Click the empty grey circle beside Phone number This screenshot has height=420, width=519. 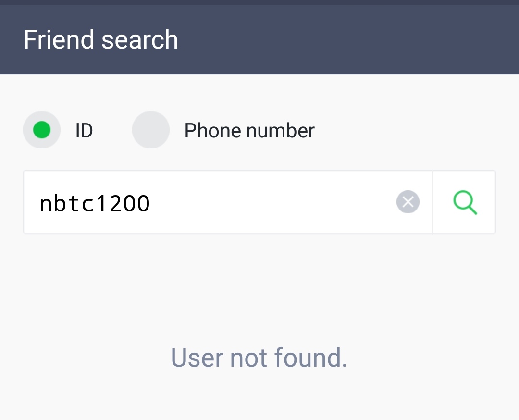click(x=150, y=130)
